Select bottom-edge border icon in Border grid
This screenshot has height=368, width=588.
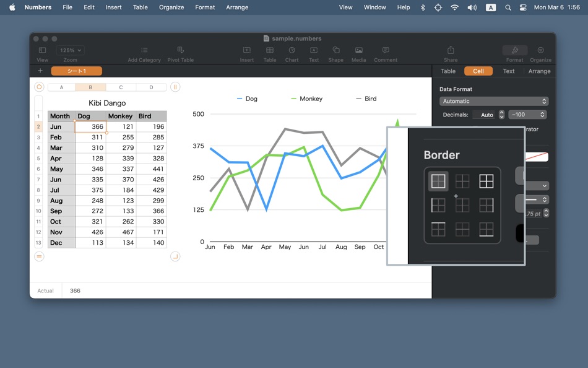tap(486, 229)
